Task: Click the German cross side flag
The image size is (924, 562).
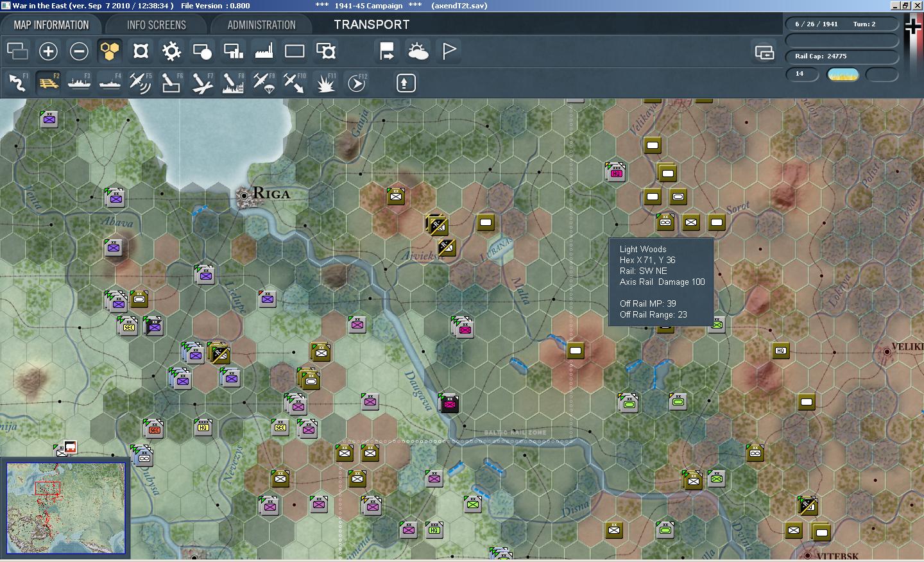Action: tap(913, 26)
